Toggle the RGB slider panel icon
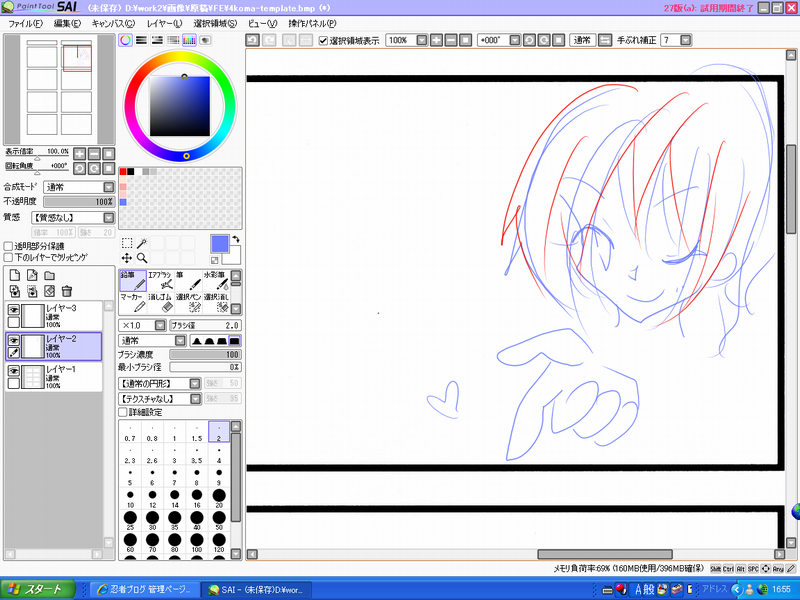 (141, 40)
